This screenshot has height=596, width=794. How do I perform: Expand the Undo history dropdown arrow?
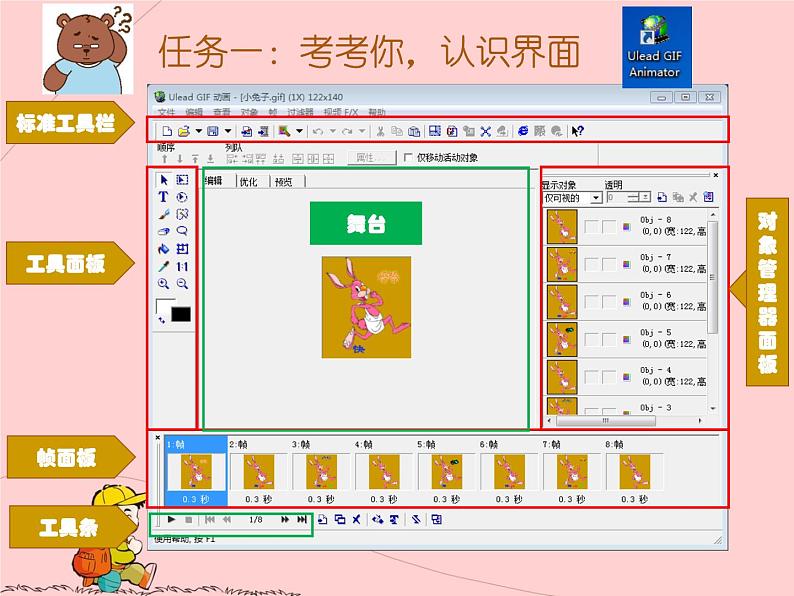pos(333,131)
